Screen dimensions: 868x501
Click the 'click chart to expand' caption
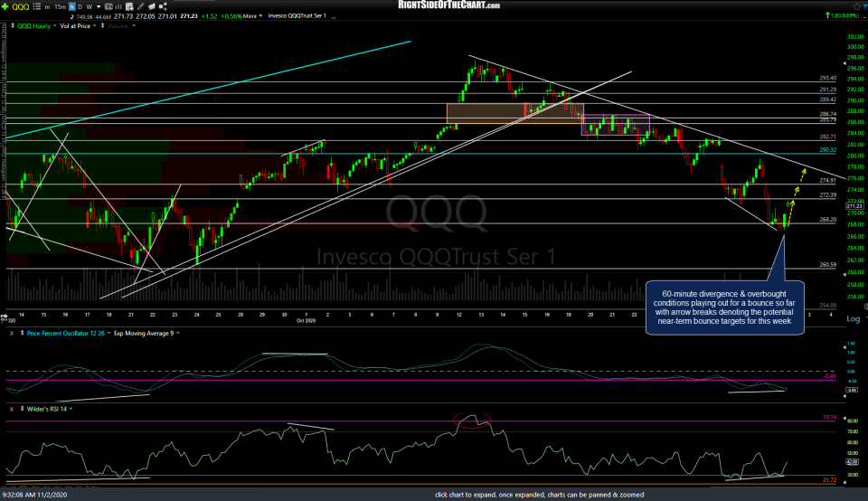point(539,495)
